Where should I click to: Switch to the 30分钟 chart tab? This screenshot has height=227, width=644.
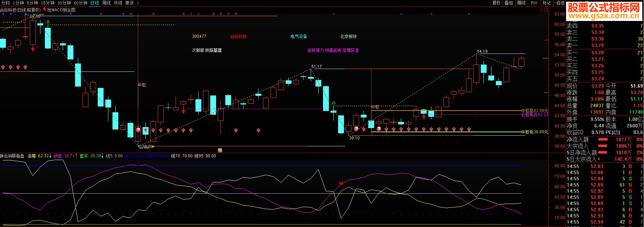(x=64, y=3)
